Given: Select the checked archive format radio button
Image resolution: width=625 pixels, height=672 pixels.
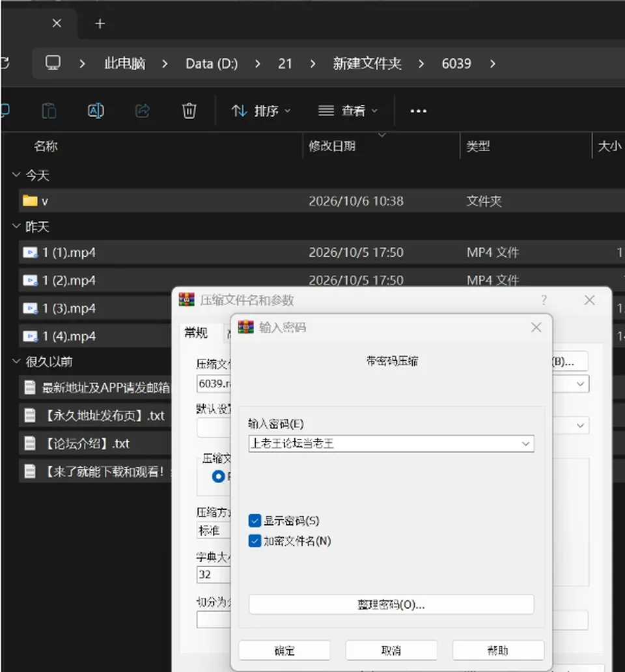Looking at the screenshot, I should click(x=218, y=477).
